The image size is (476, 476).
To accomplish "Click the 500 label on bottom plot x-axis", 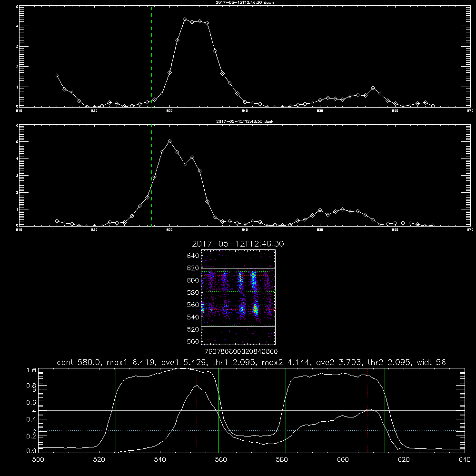I will tap(38, 460).
